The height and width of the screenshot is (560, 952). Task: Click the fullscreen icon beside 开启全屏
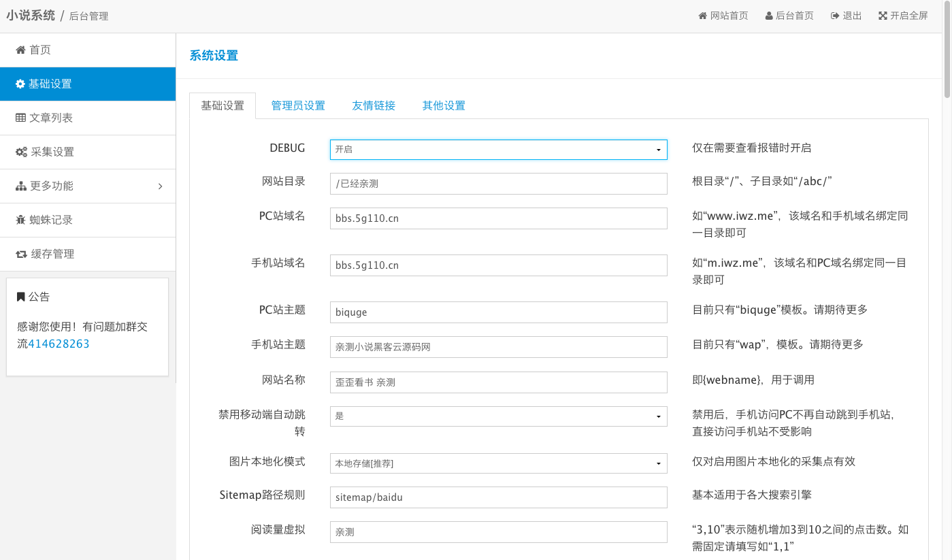(883, 16)
